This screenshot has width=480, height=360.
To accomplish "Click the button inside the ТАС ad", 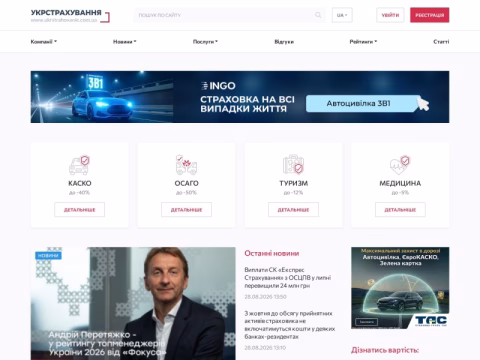I will point(366,322).
